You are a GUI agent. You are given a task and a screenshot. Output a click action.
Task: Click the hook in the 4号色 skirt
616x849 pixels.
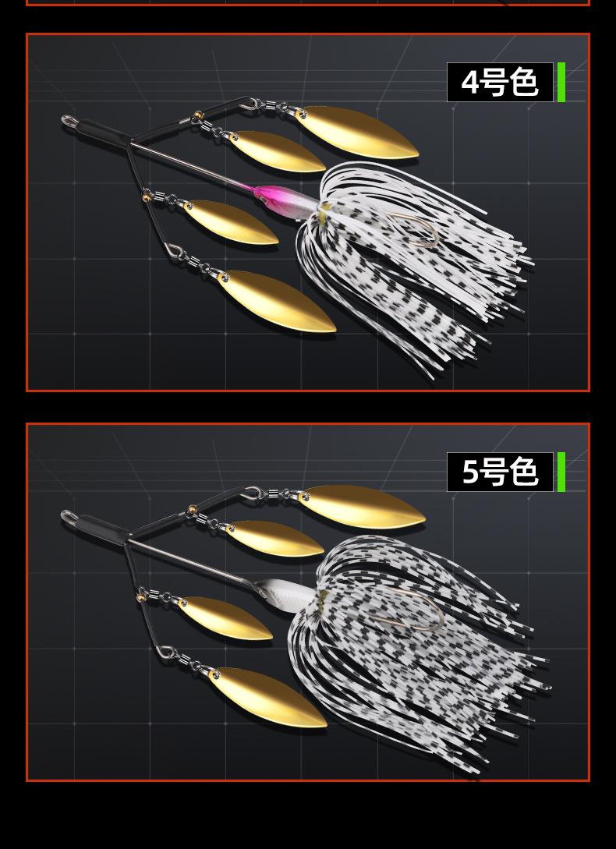[x=414, y=232]
